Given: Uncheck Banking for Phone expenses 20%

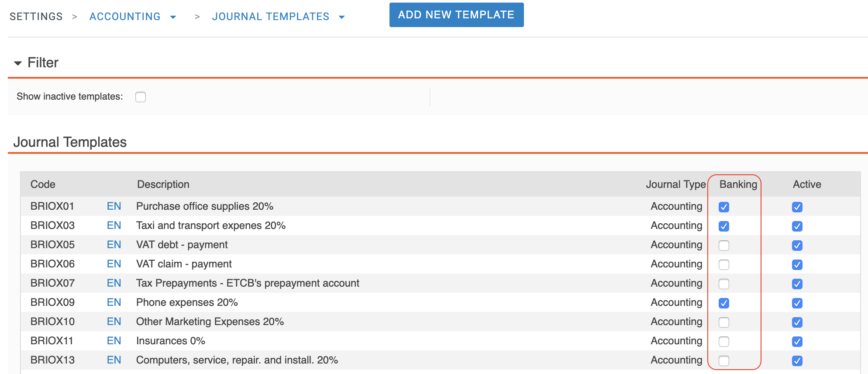Looking at the screenshot, I should pyautogui.click(x=724, y=303).
